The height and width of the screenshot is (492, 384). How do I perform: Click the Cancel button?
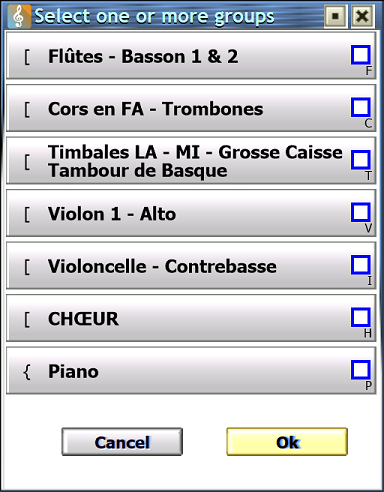pyautogui.click(x=122, y=442)
